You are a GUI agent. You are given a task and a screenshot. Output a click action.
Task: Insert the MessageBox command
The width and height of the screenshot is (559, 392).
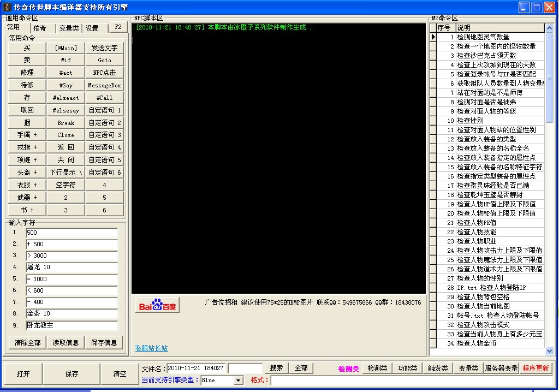104,85
